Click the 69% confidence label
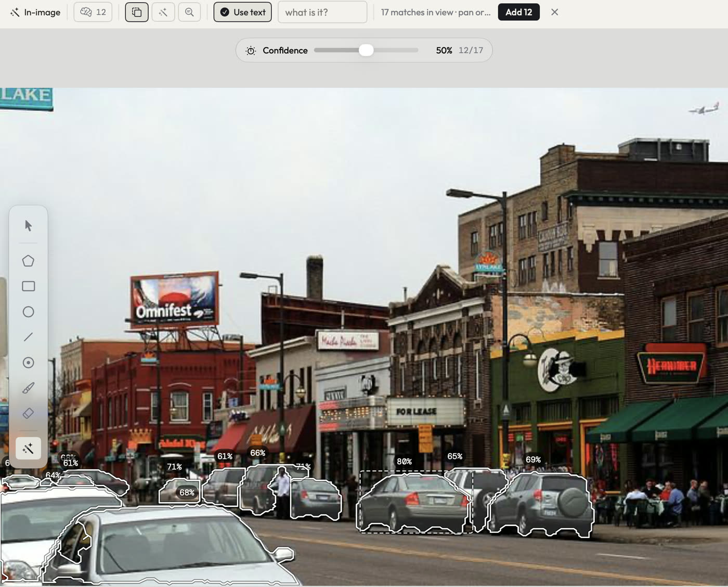Screen dimensions: 728x587 533,460
